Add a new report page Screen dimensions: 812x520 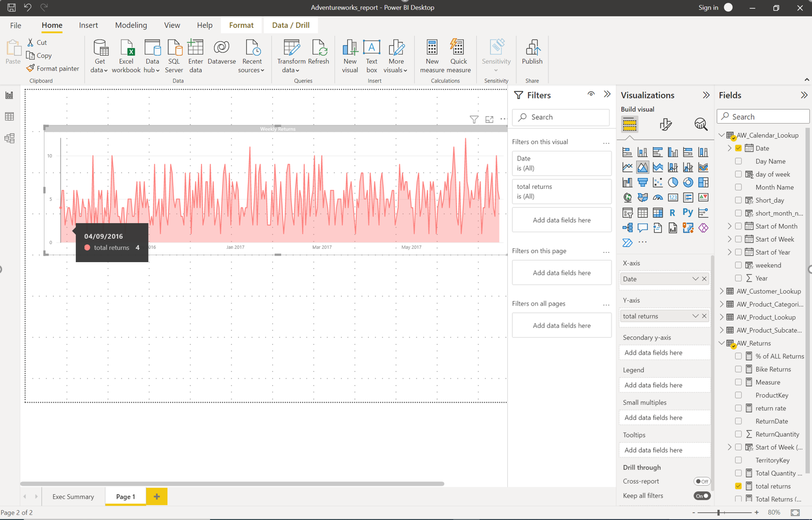pos(157,496)
